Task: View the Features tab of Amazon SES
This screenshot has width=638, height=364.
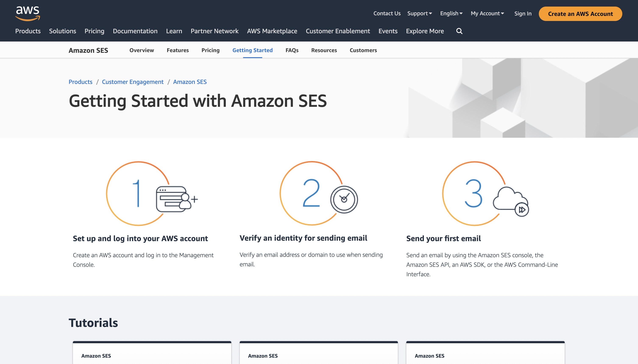Action: point(178,50)
